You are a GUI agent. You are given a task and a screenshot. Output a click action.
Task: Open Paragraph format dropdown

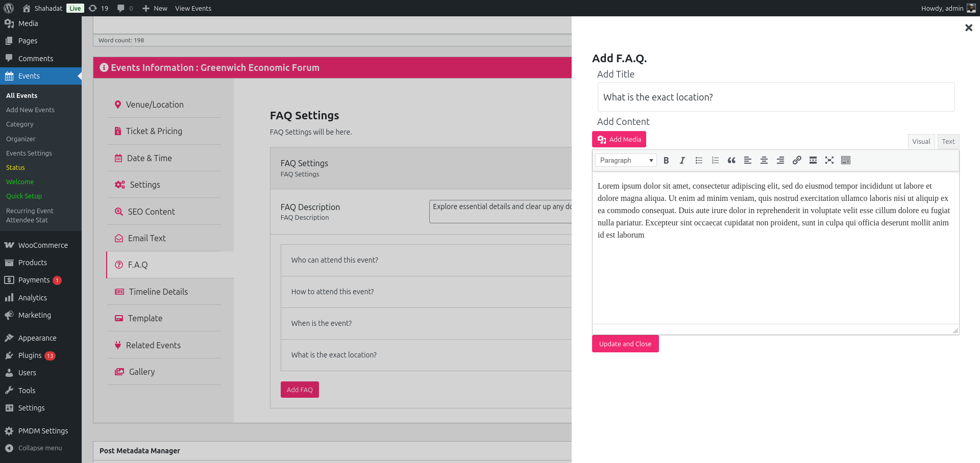[626, 160]
